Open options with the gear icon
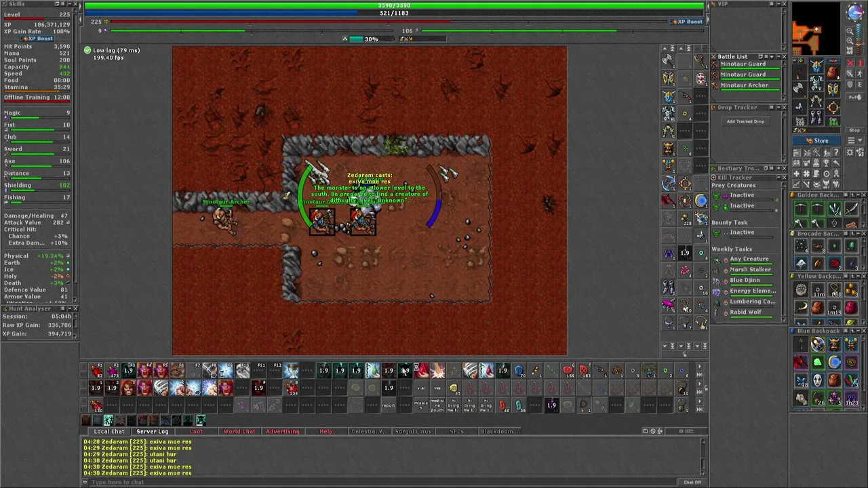This screenshot has height=488, width=868. tap(850, 152)
